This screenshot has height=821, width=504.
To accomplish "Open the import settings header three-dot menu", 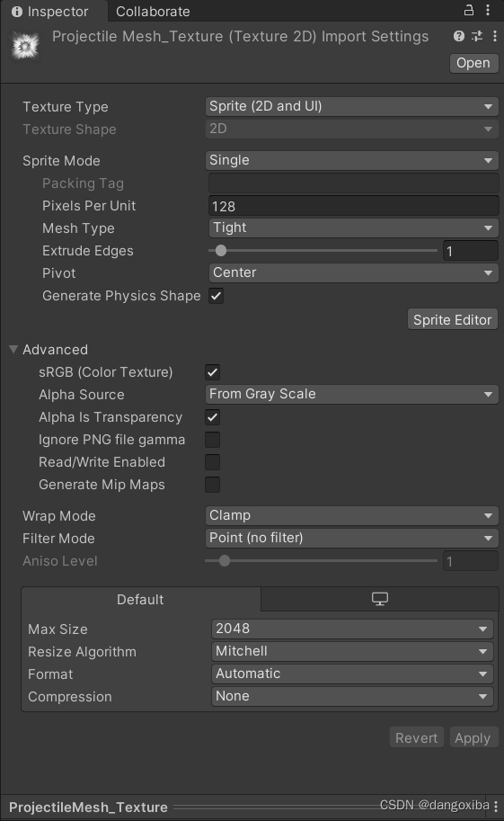I will tap(495, 36).
